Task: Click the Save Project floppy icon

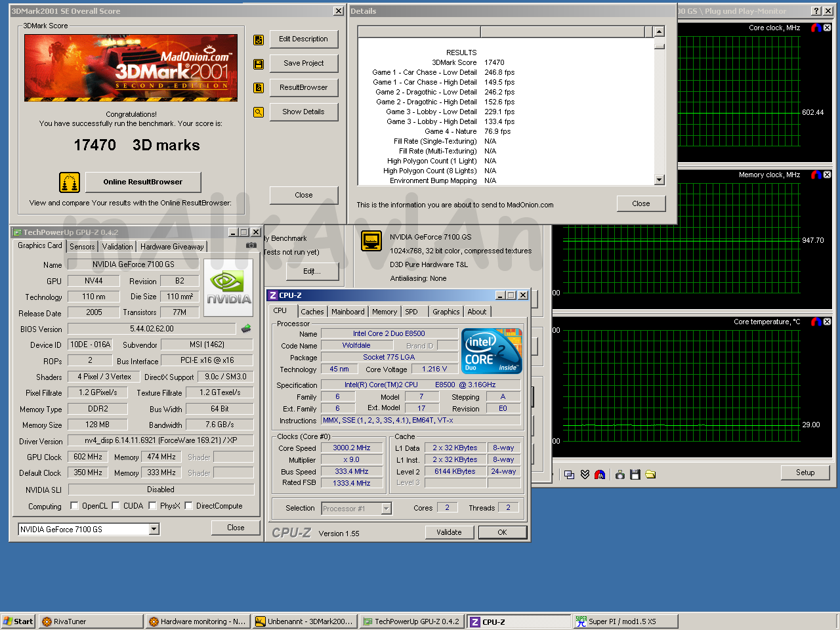Action: pos(259,64)
